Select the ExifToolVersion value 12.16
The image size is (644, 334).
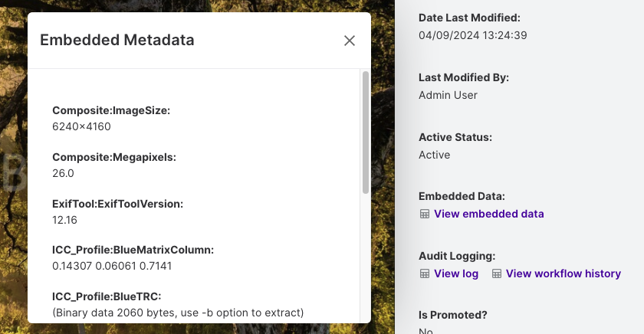pos(64,220)
